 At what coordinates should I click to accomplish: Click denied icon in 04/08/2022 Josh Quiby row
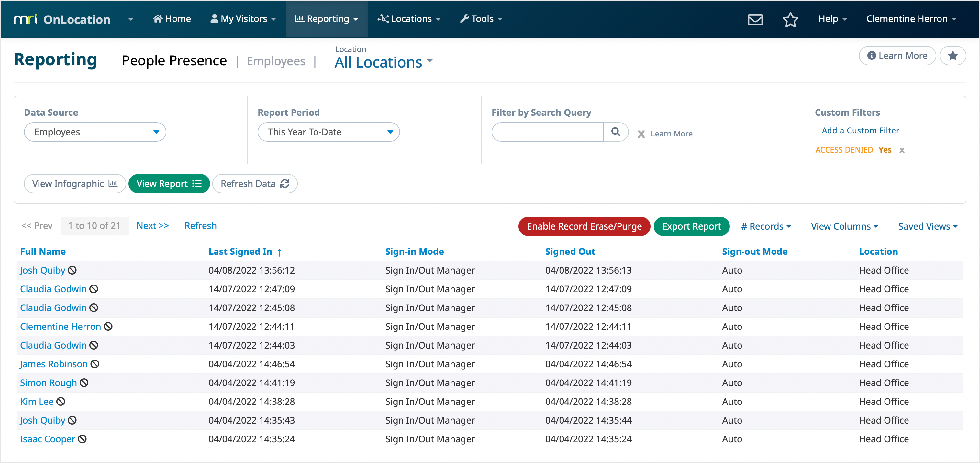72,270
